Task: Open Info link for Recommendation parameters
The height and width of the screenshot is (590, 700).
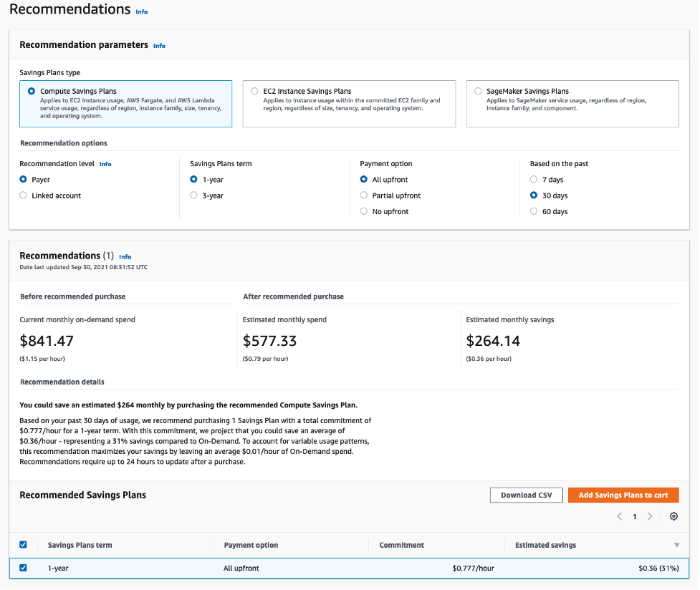Action: (x=159, y=46)
